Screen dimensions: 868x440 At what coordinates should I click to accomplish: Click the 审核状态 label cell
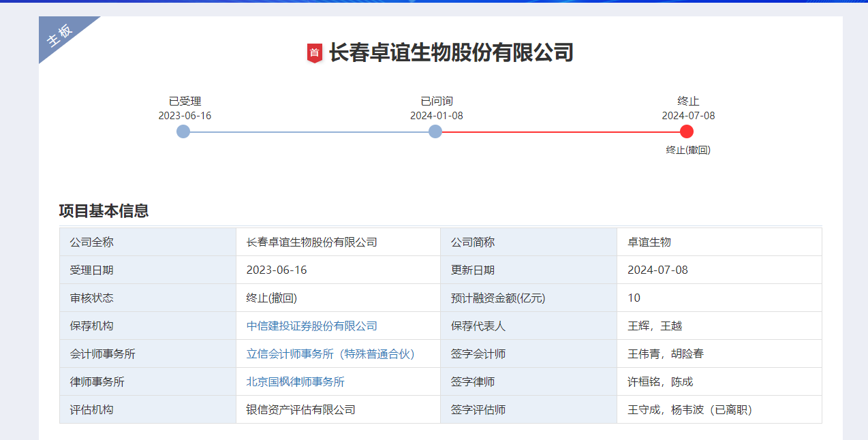pos(148,298)
